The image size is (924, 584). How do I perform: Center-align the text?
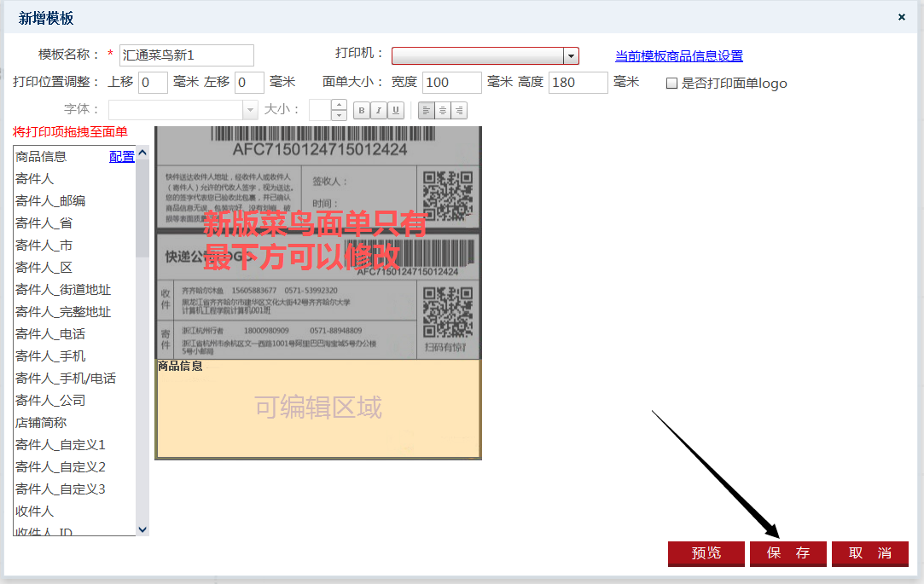443,110
